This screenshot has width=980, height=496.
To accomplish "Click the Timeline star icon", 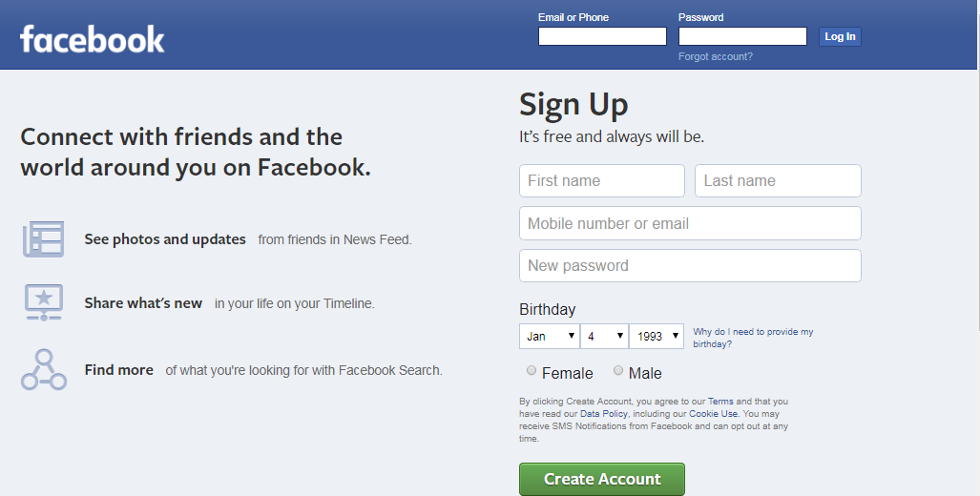I will pyautogui.click(x=43, y=302).
